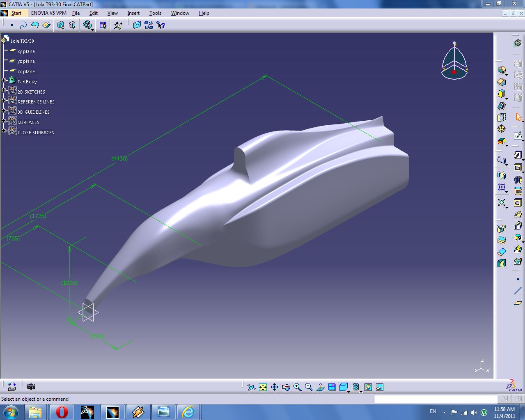The image size is (525, 420).
Task: Click the Part Design workbench gear icon
Action: (518, 43)
